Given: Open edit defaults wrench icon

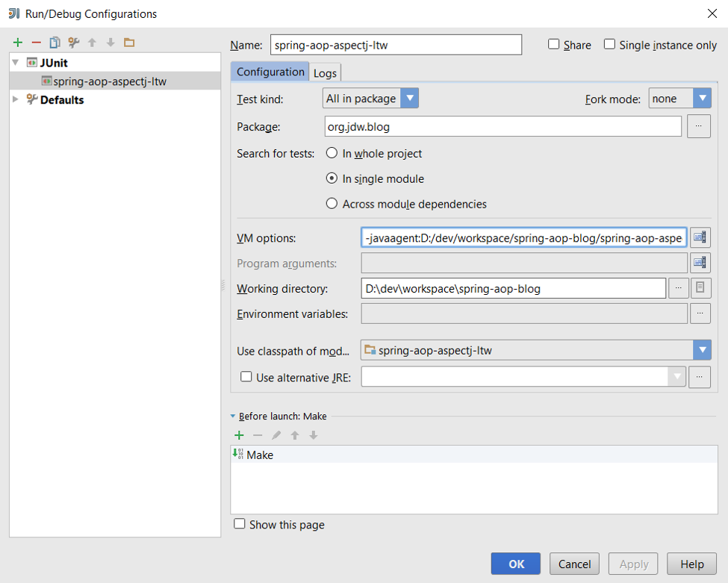Looking at the screenshot, I should pos(73,43).
